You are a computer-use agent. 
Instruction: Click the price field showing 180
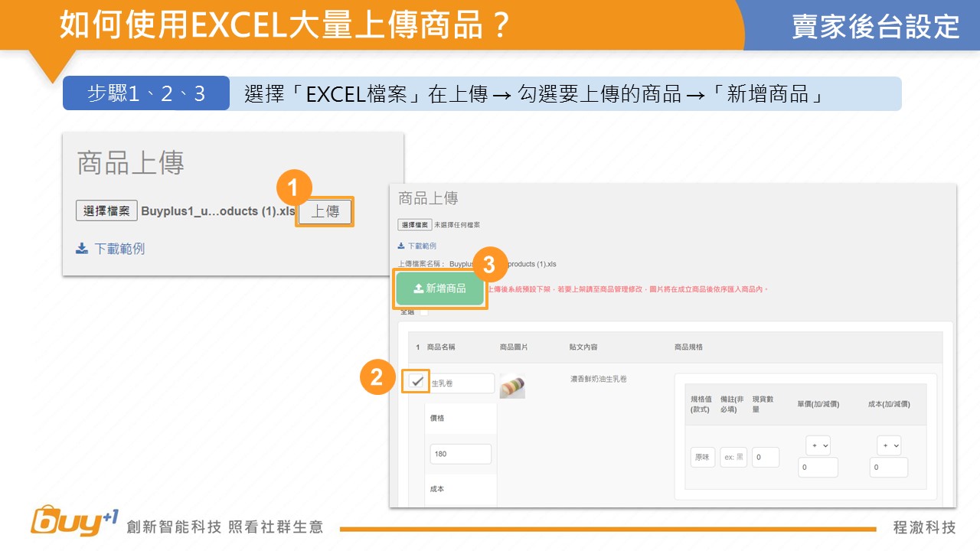pos(460,454)
